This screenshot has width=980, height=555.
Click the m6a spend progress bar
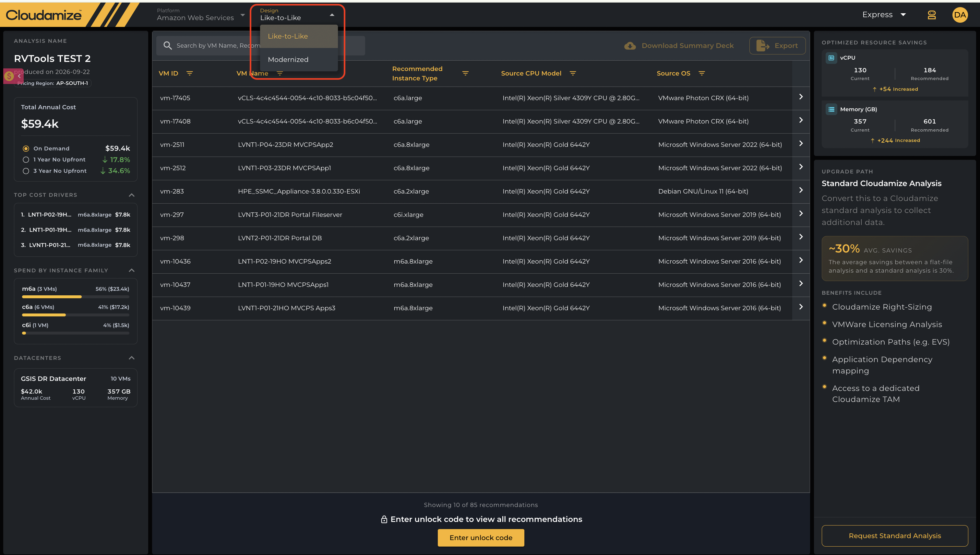click(76, 297)
